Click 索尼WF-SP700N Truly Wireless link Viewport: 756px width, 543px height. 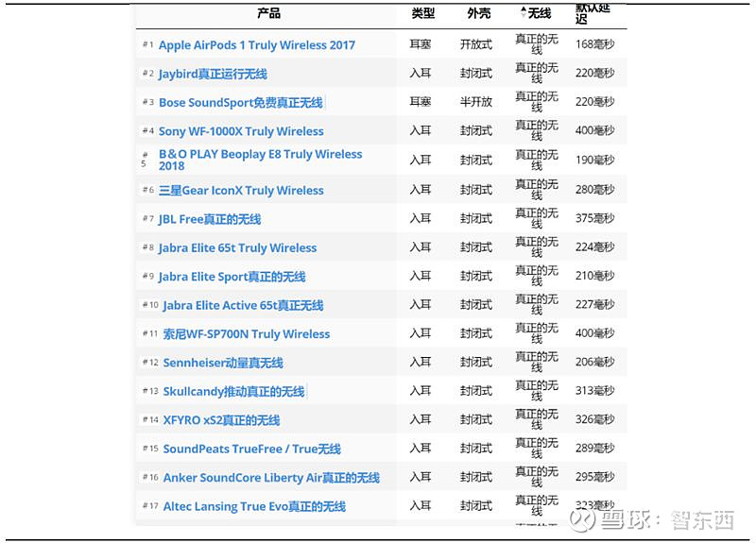(x=247, y=334)
